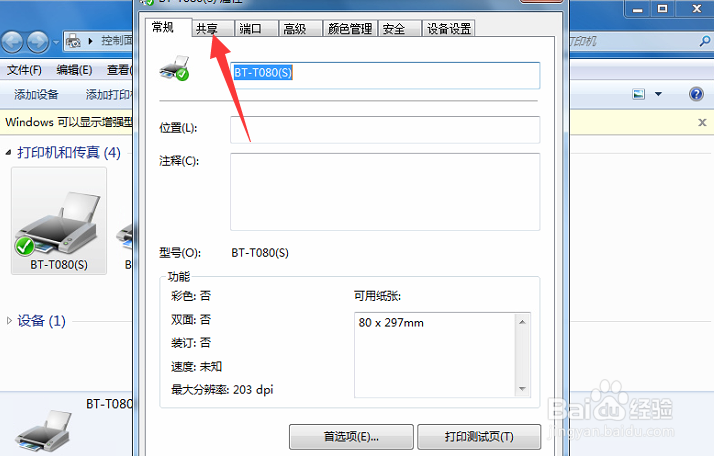Open the help question mark icon
The image size is (714, 456).
(696, 94)
